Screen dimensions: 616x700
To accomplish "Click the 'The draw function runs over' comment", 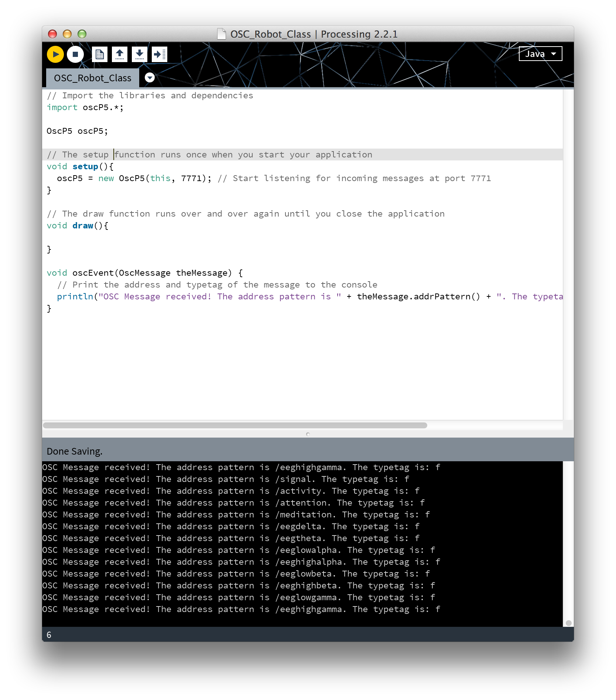I will coord(246,214).
